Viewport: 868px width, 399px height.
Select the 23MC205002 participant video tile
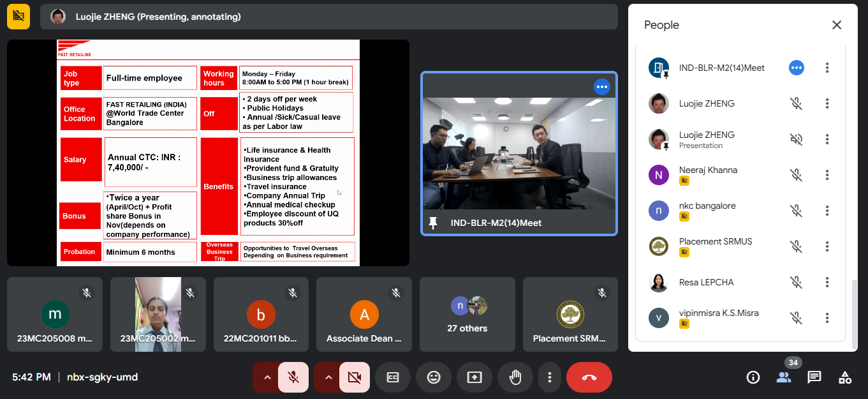(158, 314)
